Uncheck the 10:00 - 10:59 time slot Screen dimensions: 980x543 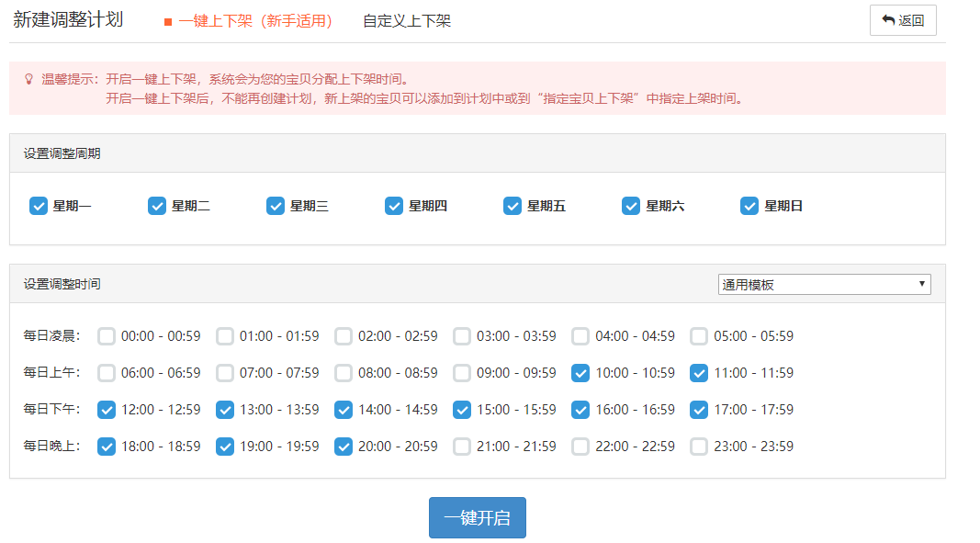[580, 373]
